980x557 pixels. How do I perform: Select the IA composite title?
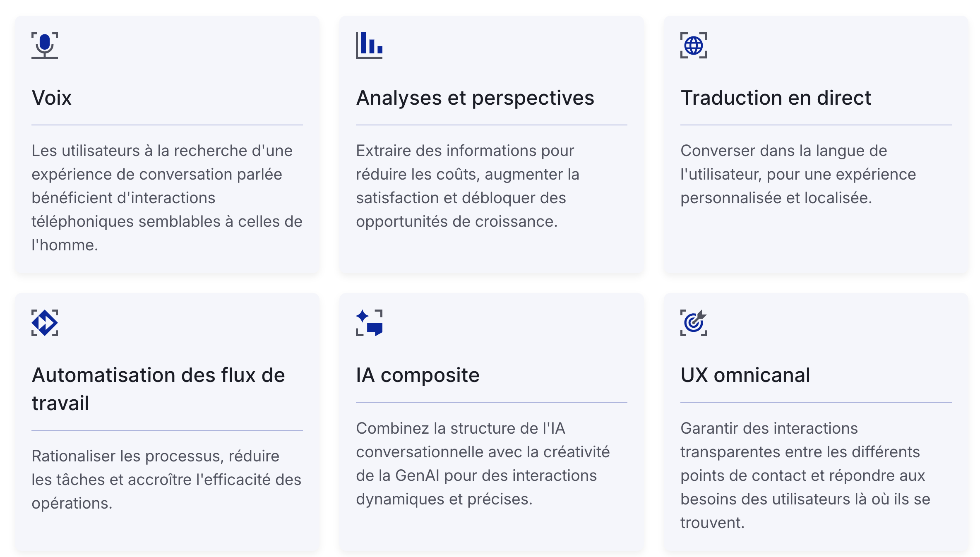pyautogui.click(x=418, y=375)
